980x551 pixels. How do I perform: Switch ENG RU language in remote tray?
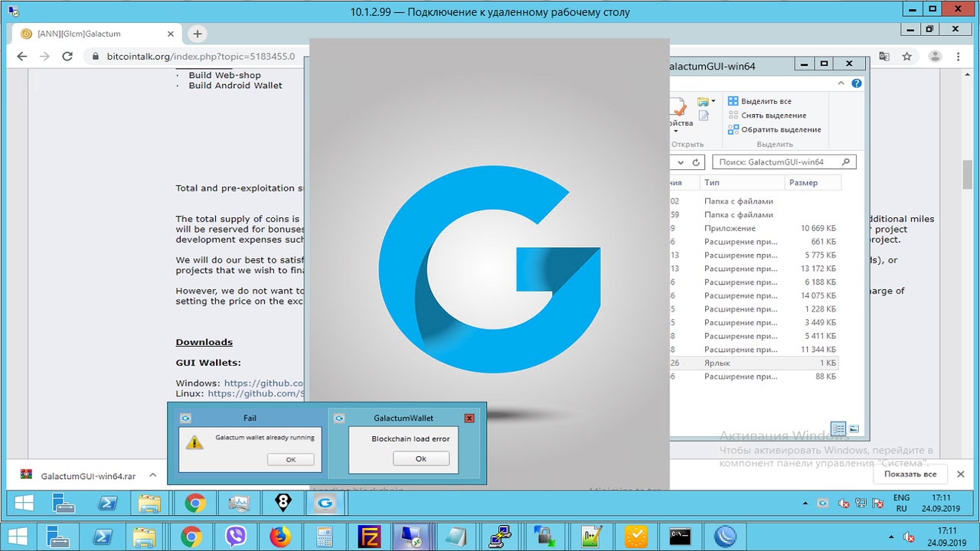(902, 503)
